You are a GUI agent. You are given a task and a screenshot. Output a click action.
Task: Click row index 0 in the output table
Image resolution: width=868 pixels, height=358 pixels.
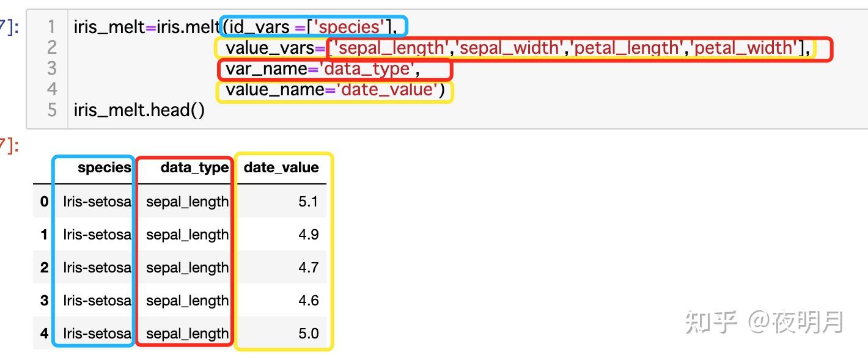pyautogui.click(x=44, y=202)
